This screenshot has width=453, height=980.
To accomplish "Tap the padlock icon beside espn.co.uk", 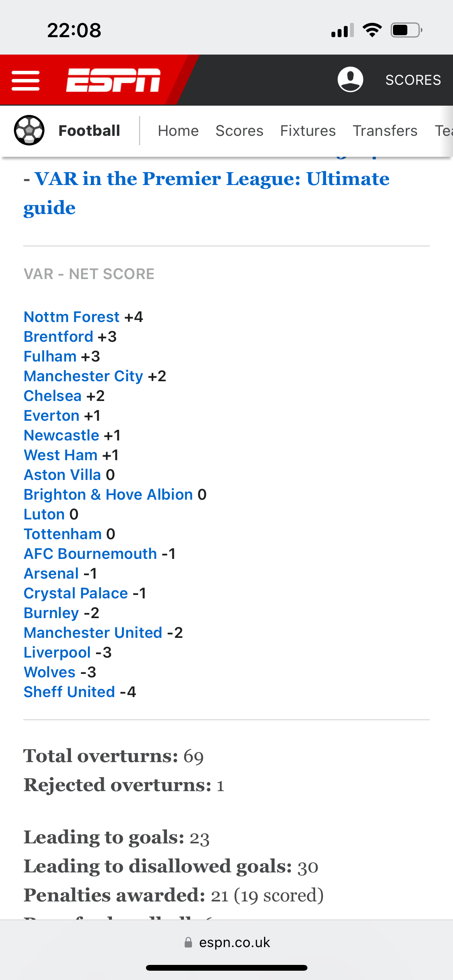I will point(188,942).
